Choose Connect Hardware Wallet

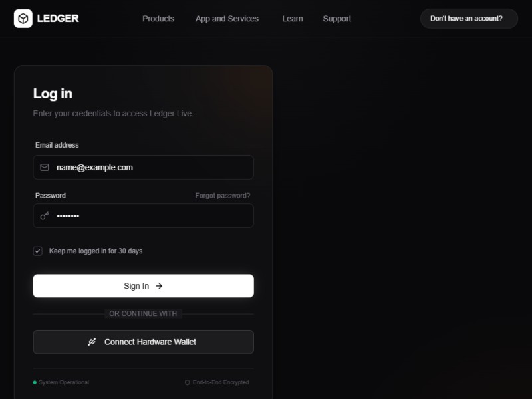[x=143, y=342]
